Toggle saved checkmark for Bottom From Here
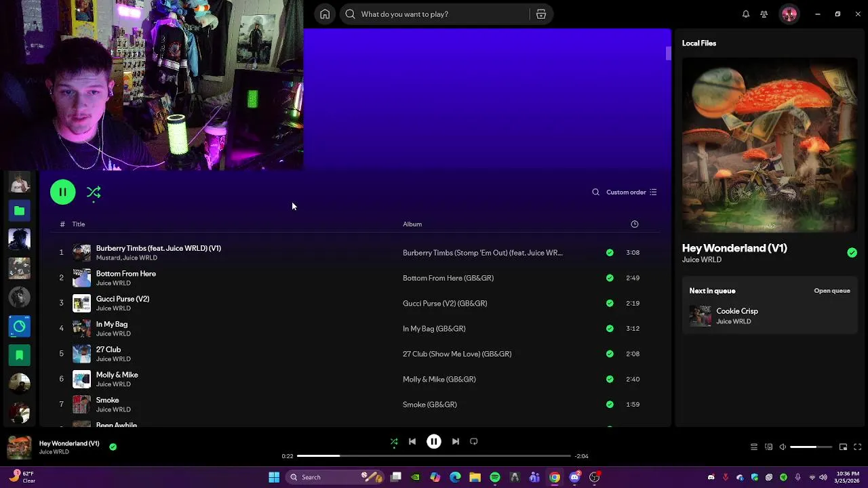Screen dimensions: 868x488 (610, 278)
